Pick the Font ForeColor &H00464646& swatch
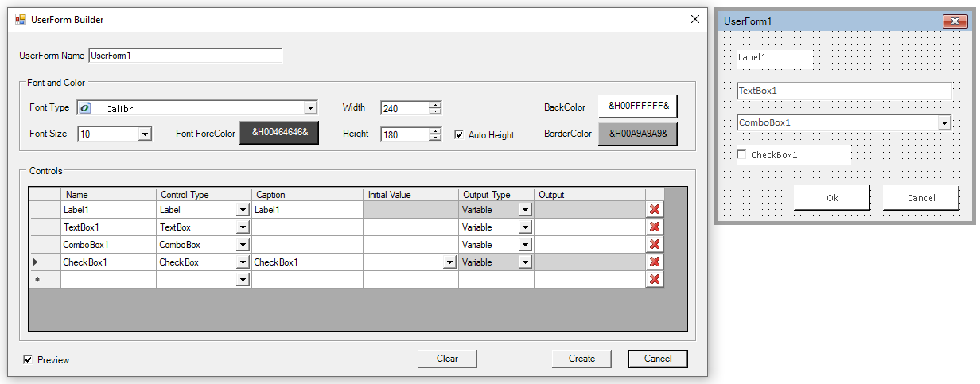Viewport: 980px width, 384px height. point(279,133)
